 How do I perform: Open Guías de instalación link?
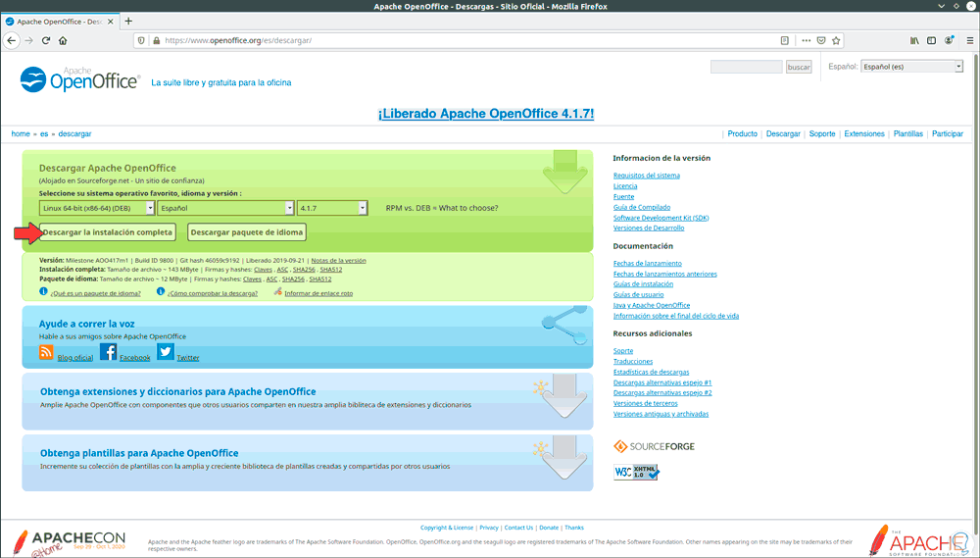643,284
